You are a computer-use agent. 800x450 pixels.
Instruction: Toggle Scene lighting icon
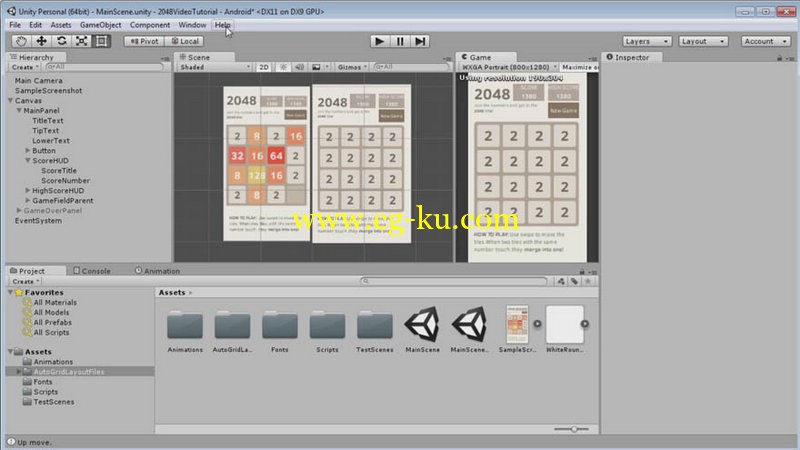283,67
